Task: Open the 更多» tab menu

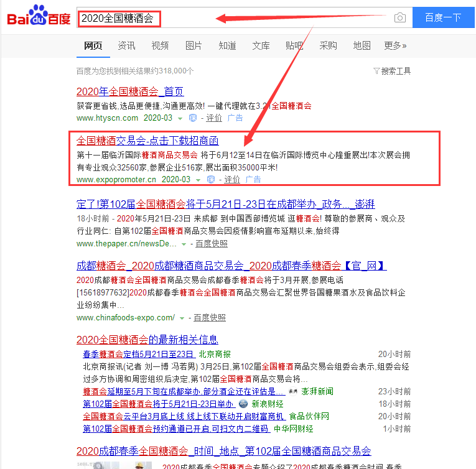Action: 395,45
